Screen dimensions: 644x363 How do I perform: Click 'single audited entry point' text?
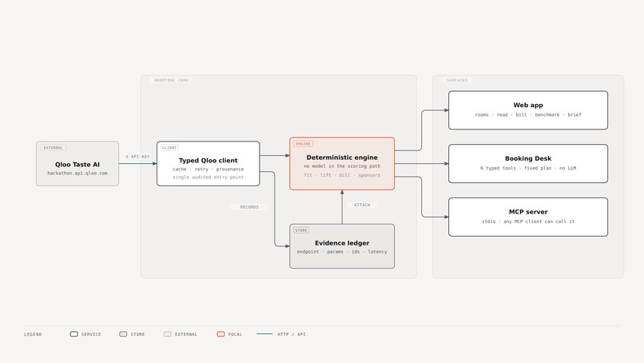click(209, 178)
